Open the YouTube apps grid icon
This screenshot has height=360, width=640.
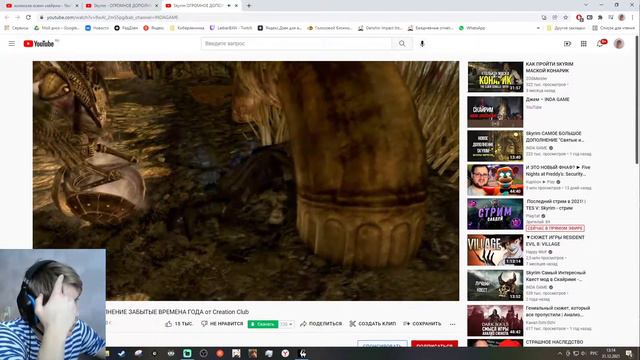coord(584,44)
